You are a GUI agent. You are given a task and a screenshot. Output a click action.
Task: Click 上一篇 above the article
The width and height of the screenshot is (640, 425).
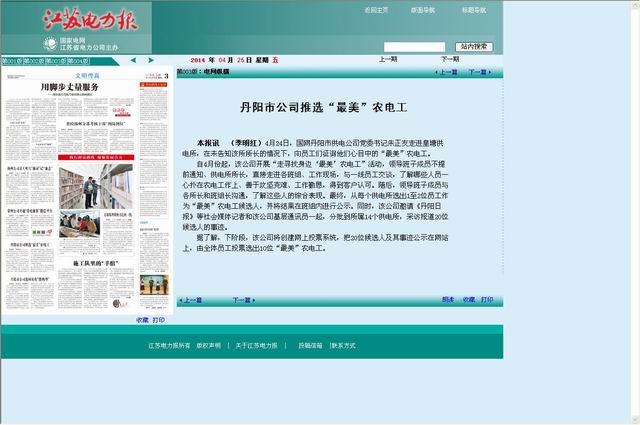[x=447, y=73]
